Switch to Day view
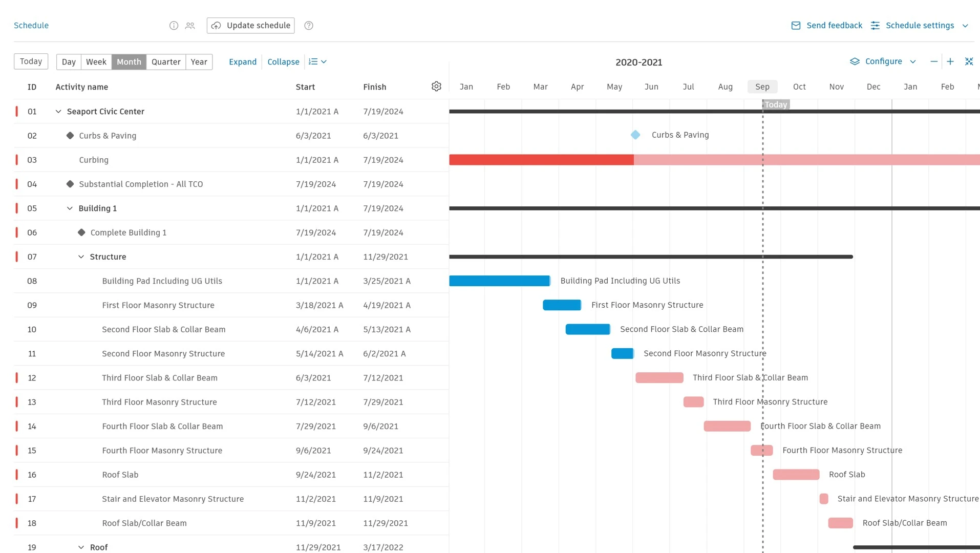Screen dimensions: 980x553 [69, 62]
